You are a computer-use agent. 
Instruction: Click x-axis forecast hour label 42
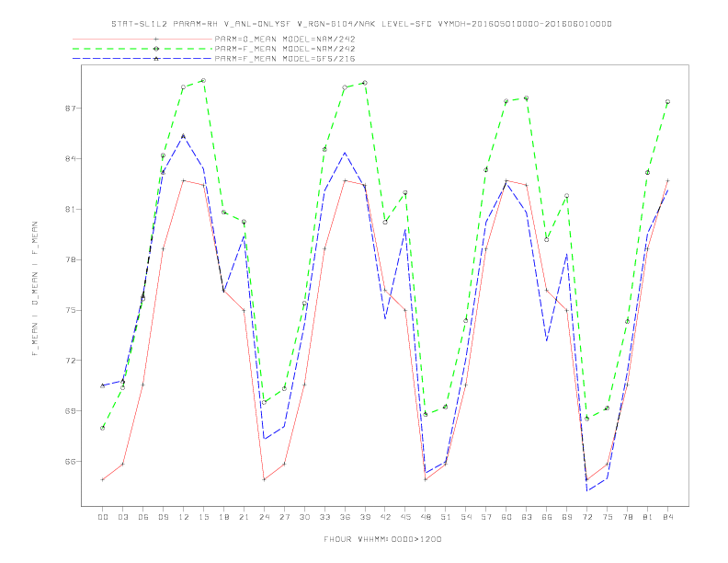[385, 517]
